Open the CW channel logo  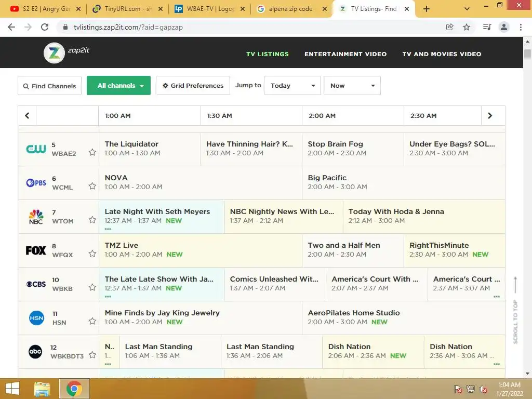tap(36, 149)
